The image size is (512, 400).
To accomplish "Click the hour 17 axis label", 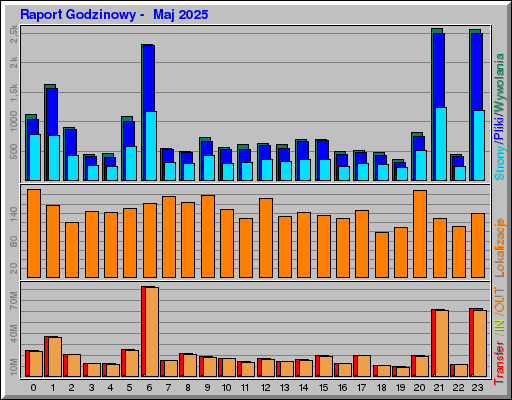I will [x=362, y=388].
